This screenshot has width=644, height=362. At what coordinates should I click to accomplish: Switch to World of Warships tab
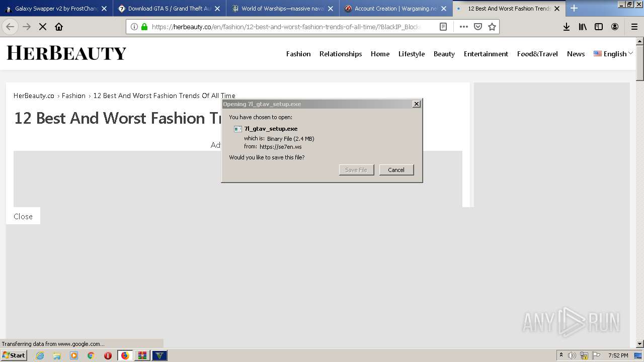tap(283, 9)
